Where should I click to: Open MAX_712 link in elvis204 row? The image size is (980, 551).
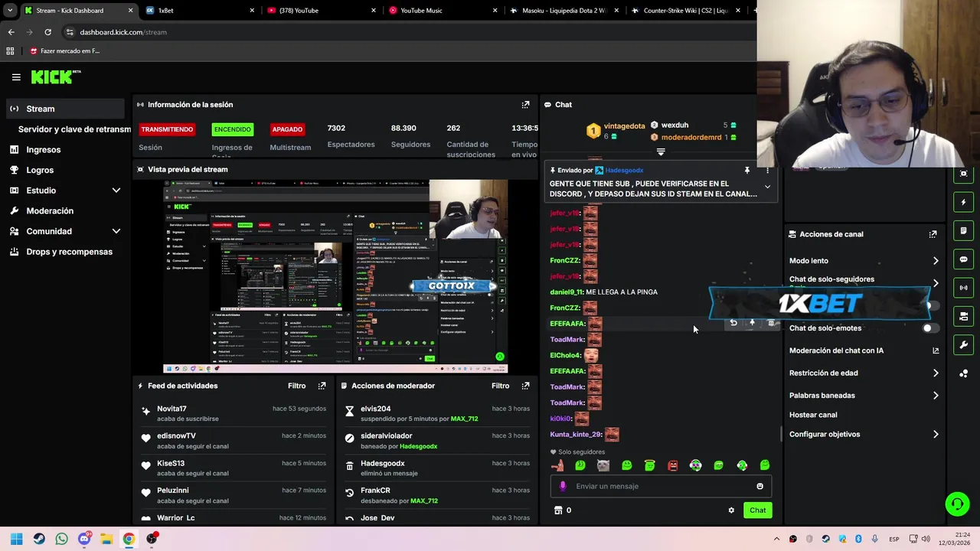[464, 419]
